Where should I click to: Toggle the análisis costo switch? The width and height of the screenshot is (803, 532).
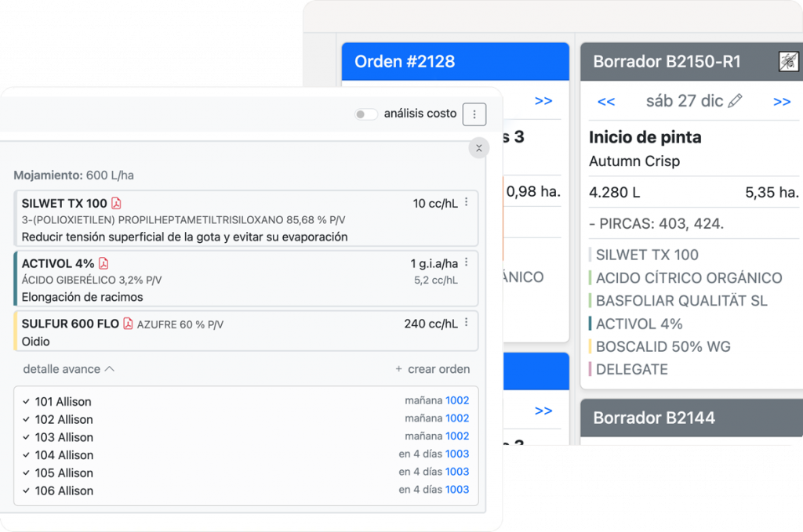tap(365, 114)
